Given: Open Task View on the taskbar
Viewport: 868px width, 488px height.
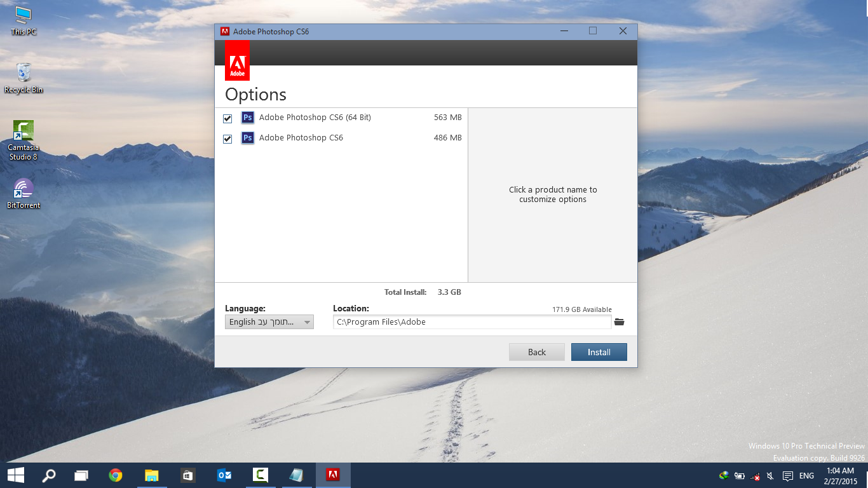Looking at the screenshot, I should click(x=81, y=475).
